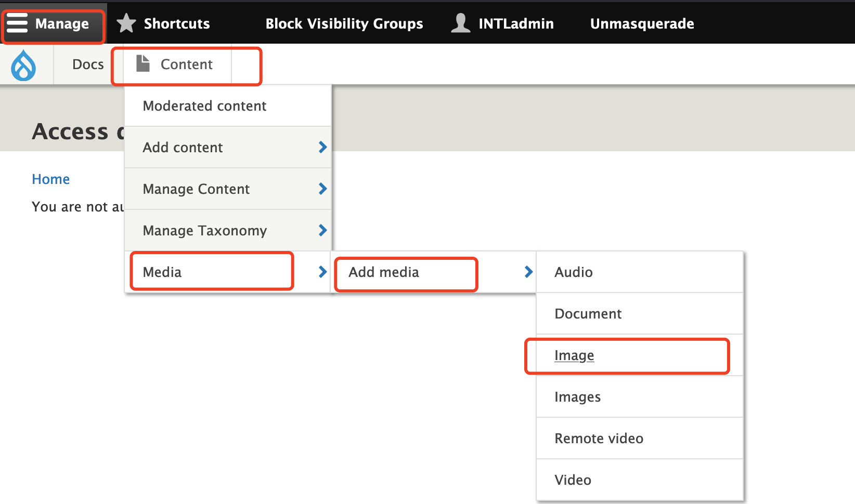855x504 pixels.
Task: Open the Docs menu item
Action: pos(88,64)
